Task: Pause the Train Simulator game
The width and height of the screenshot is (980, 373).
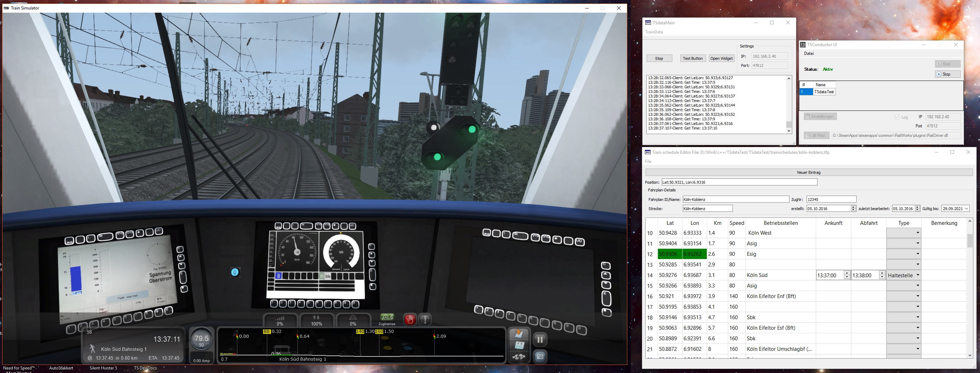Action: 540,339
